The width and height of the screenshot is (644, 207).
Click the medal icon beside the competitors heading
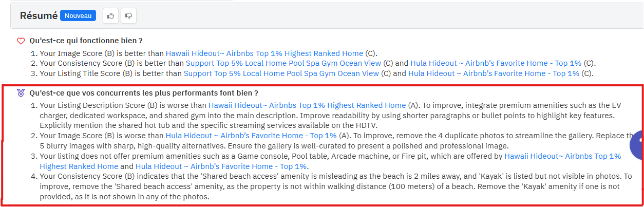(21, 93)
